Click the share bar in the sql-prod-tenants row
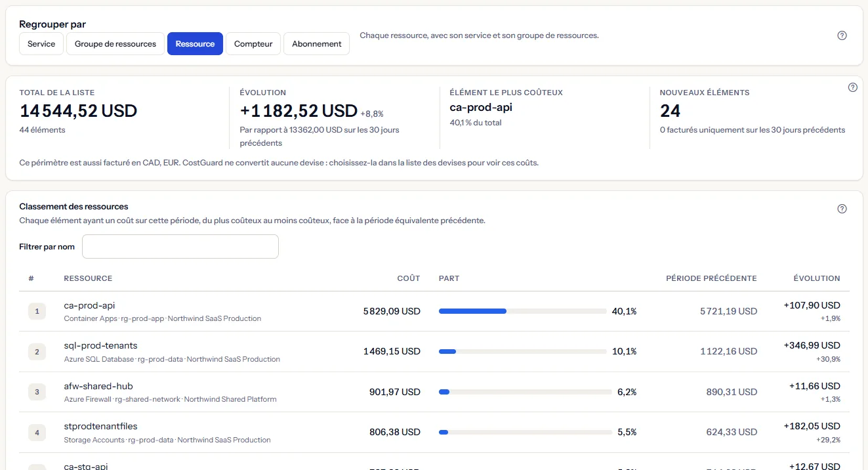 point(522,352)
